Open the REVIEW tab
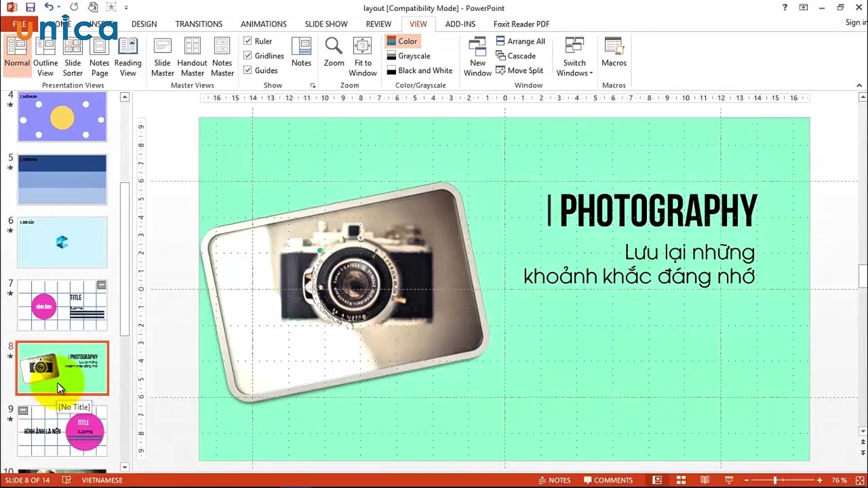This screenshot has height=488, width=868. click(378, 24)
